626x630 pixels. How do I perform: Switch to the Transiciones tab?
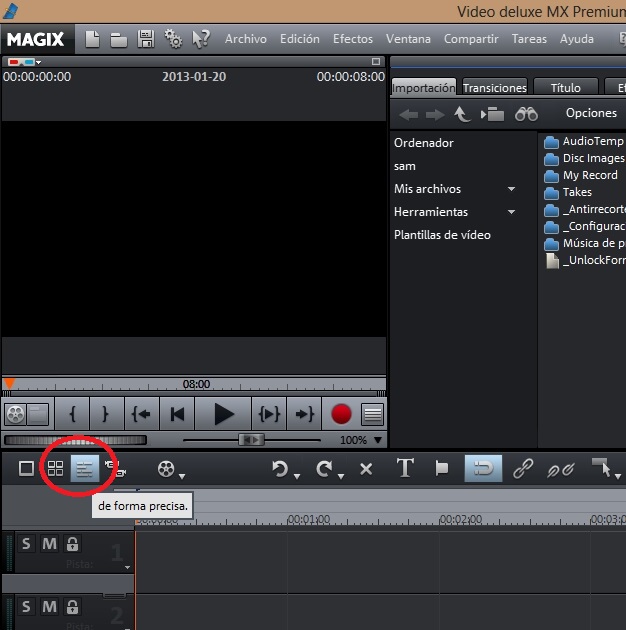(495, 88)
